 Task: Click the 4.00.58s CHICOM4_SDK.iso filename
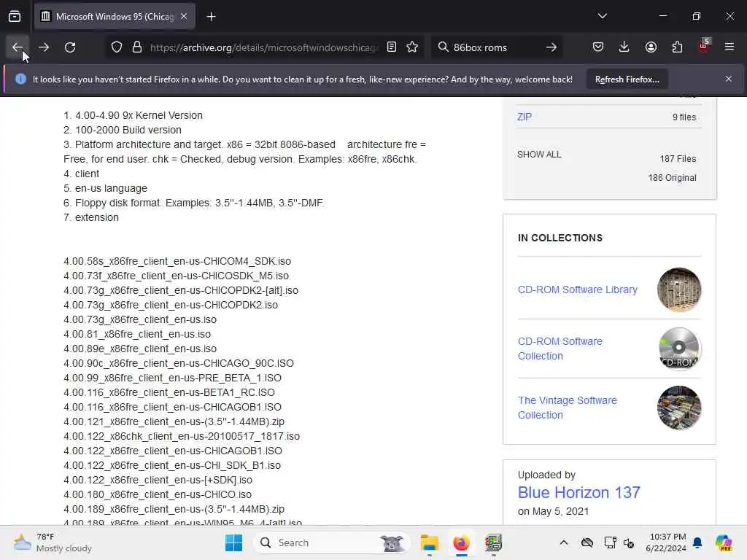tap(177, 262)
